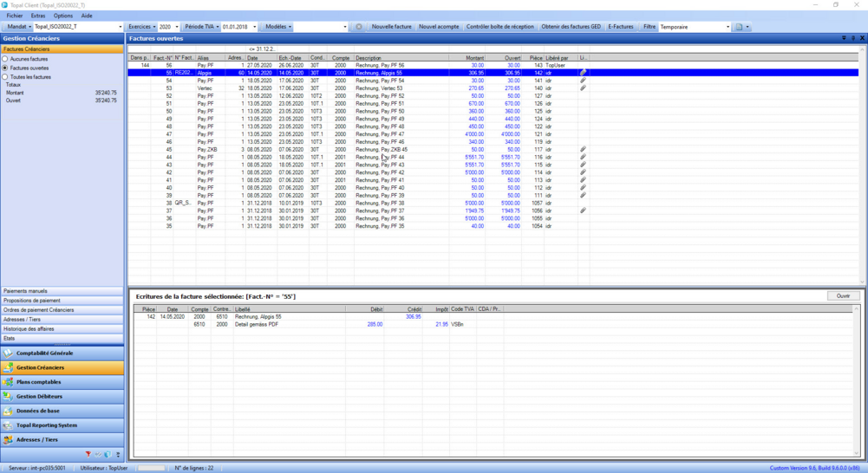868x473 pixels.
Task: Choose the Toutes les factures option
Action: pos(5,77)
